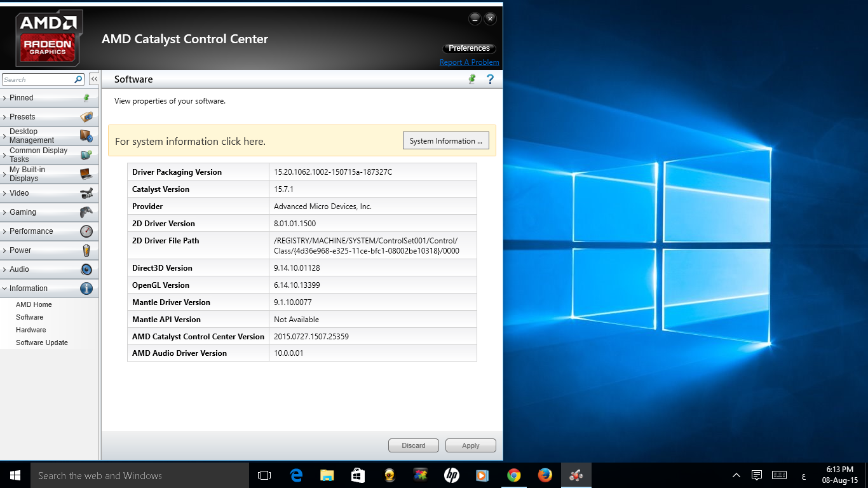Open the Action Center notification icon

pos(757,475)
